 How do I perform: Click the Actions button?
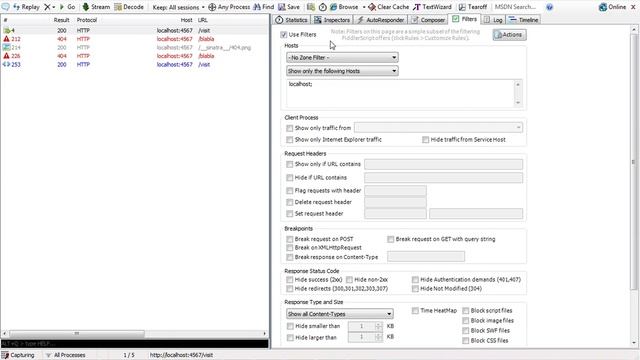[x=509, y=35]
